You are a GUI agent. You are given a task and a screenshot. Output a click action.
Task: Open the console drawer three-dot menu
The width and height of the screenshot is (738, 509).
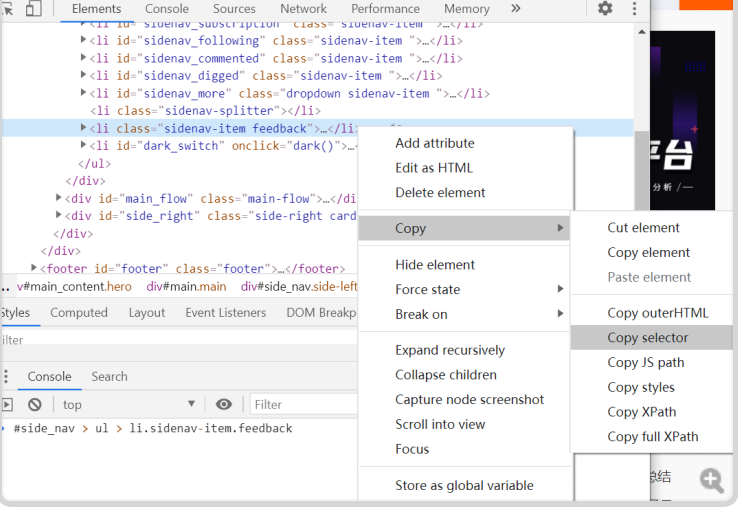click(x=6, y=376)
